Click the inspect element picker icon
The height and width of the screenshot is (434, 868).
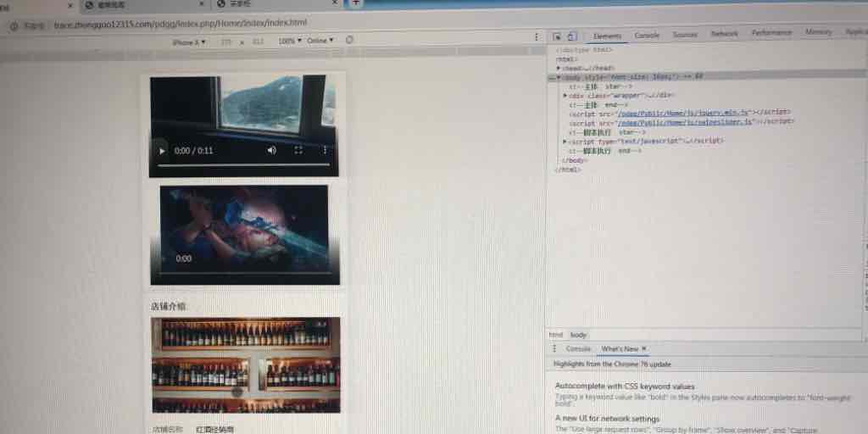pyautogui.click(x=557, y=36)
